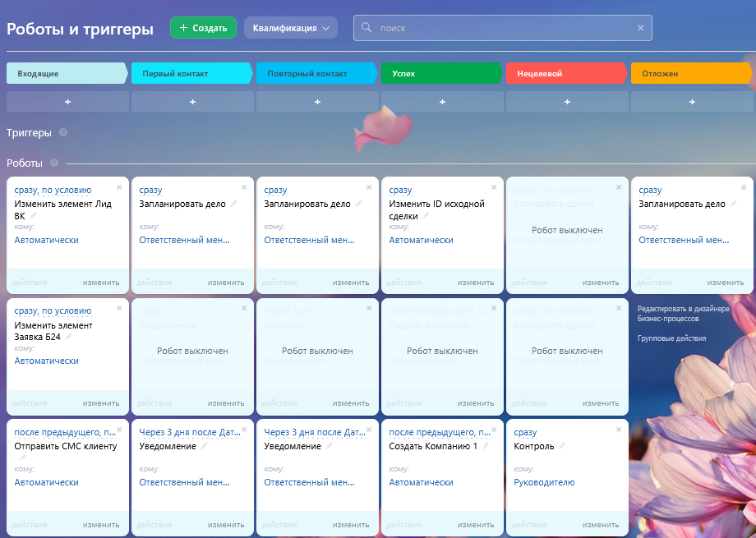The image size is (756, 538).
Task: Clear the search field with the X icon
Action: pos(640,28)
